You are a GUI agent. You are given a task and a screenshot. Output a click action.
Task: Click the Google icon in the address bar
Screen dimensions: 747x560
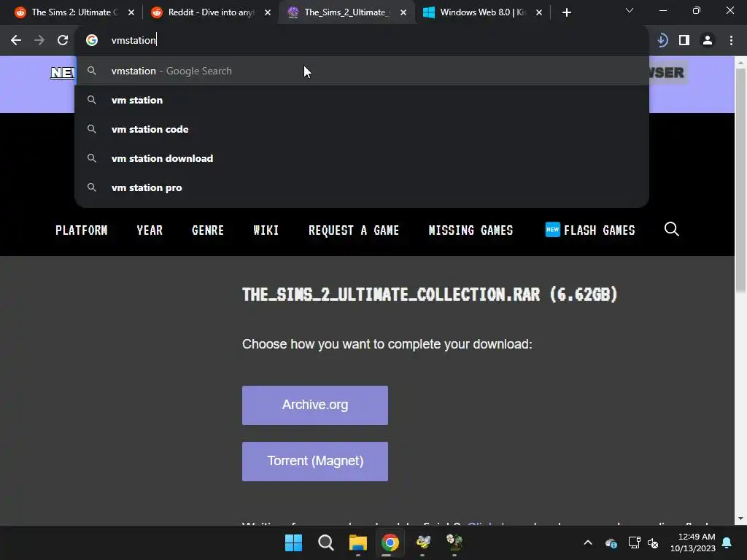[92, 41]
